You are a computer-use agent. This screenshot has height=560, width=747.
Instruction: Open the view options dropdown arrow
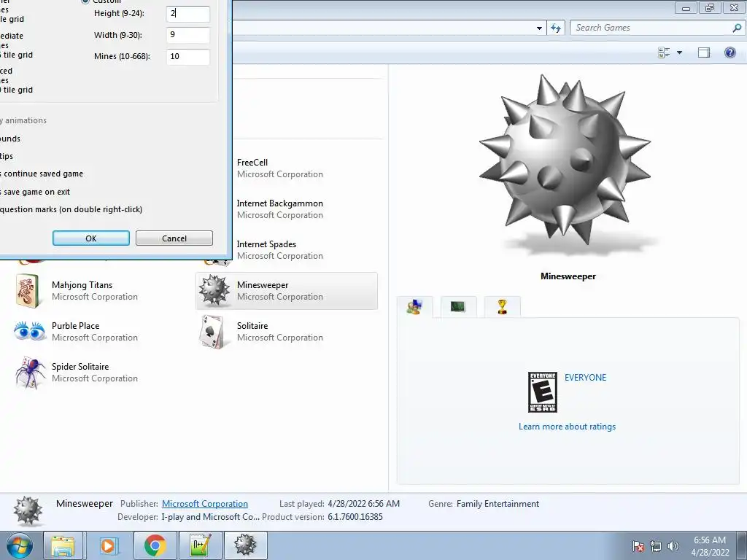(679, 52)
